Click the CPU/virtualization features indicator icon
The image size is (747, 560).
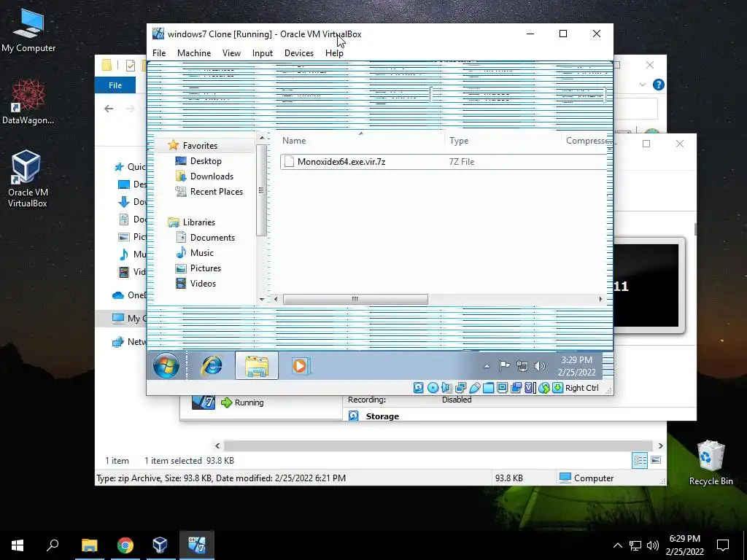click(530, 388)
